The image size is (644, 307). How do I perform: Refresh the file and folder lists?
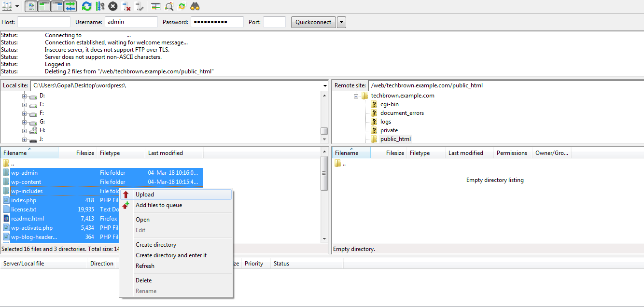(86, 6)
